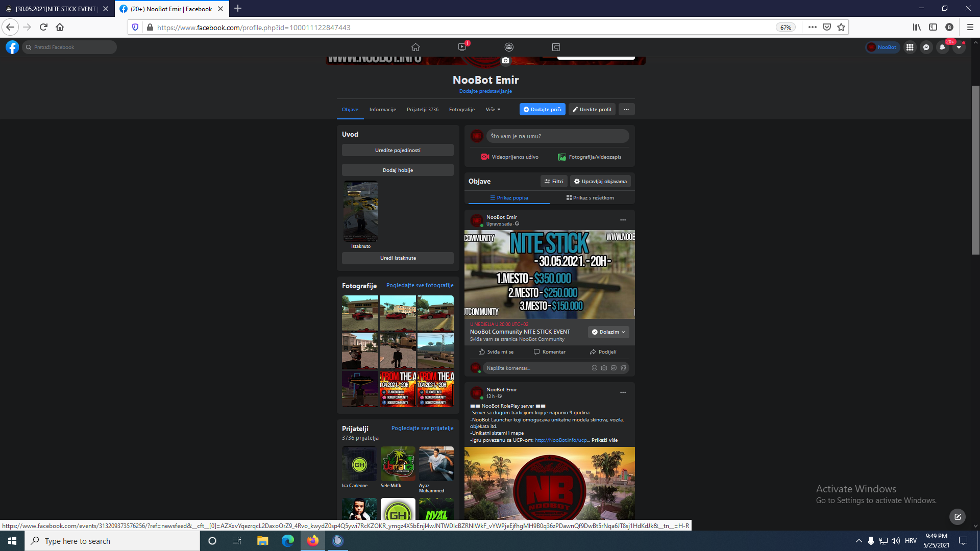
Task: Open the Messenger icon
Action: click(926, 47)
